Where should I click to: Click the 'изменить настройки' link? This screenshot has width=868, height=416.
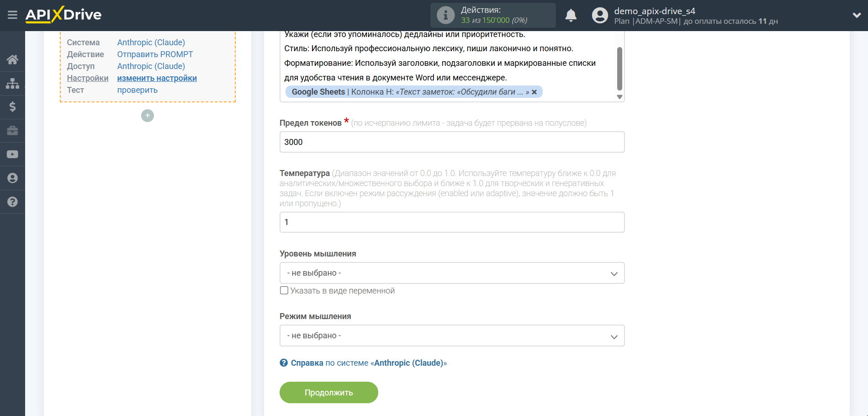coord(157,78)
